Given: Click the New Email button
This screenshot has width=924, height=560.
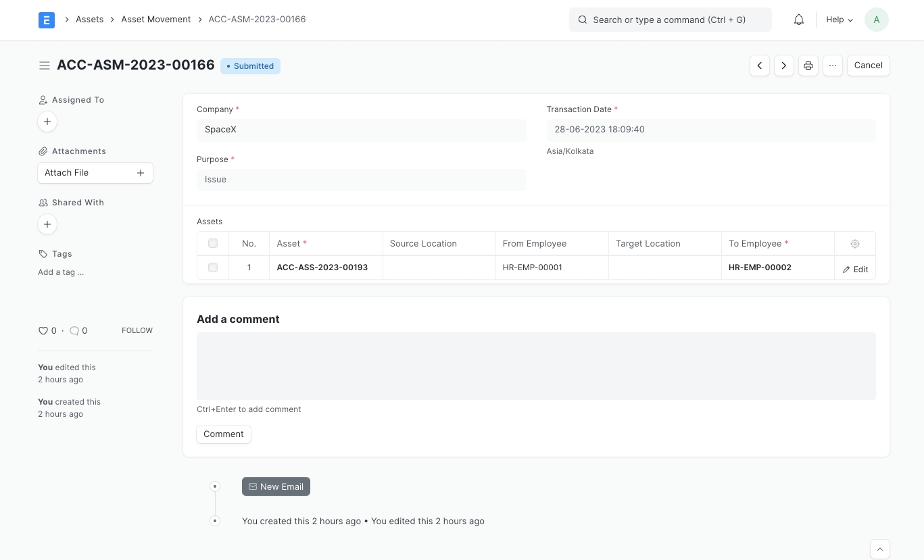Looking at the screenshot, I should coord(276,486).
